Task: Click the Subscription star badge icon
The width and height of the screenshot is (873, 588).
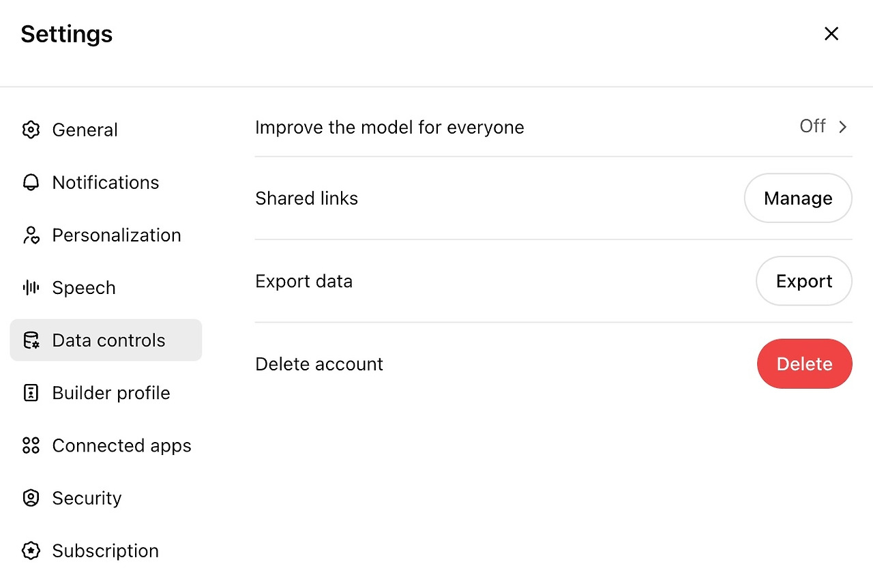Action: [x=31, y=550]
